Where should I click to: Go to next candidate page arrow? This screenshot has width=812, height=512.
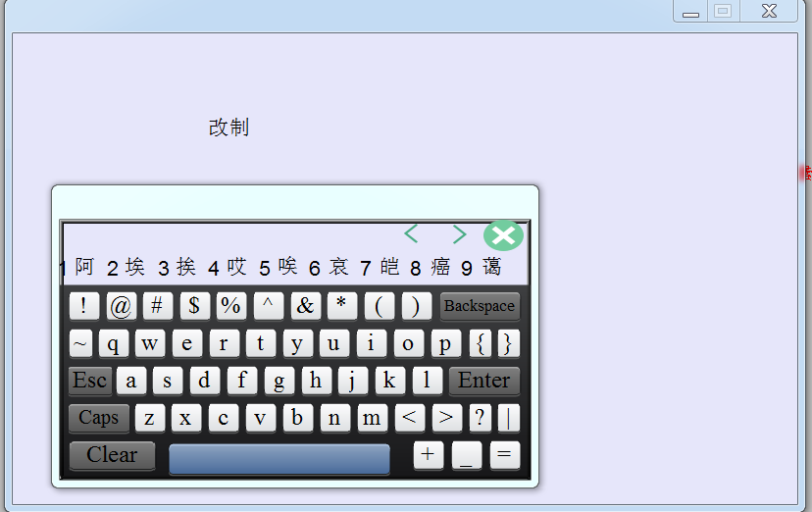(458, 234)
